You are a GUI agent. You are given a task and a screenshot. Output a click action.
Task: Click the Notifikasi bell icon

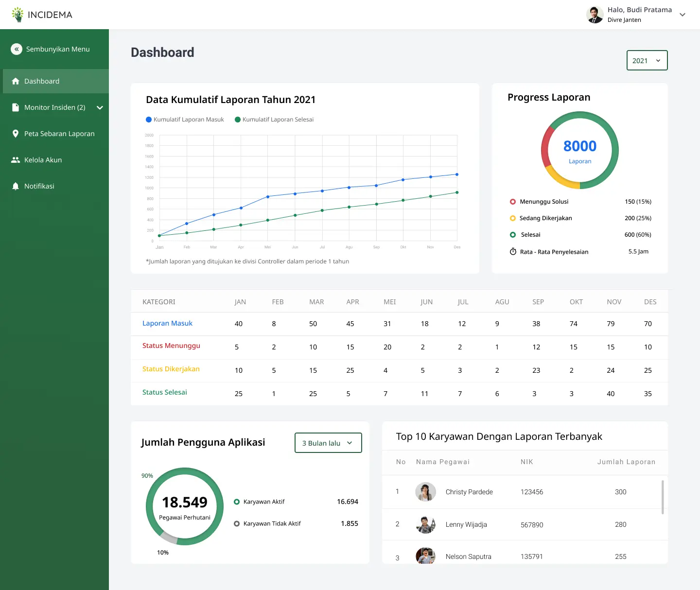(16, 186)
